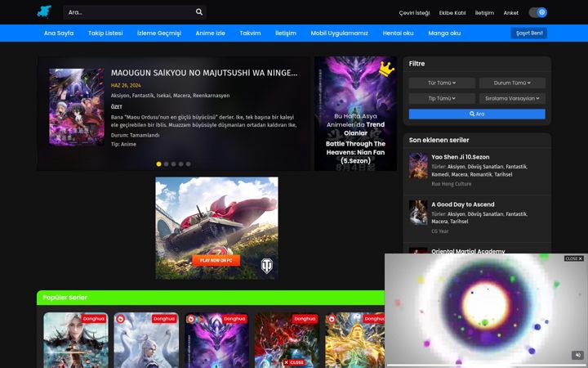Click Donghua badge on fourth popular card
The image size is (588, 368).
305,319
